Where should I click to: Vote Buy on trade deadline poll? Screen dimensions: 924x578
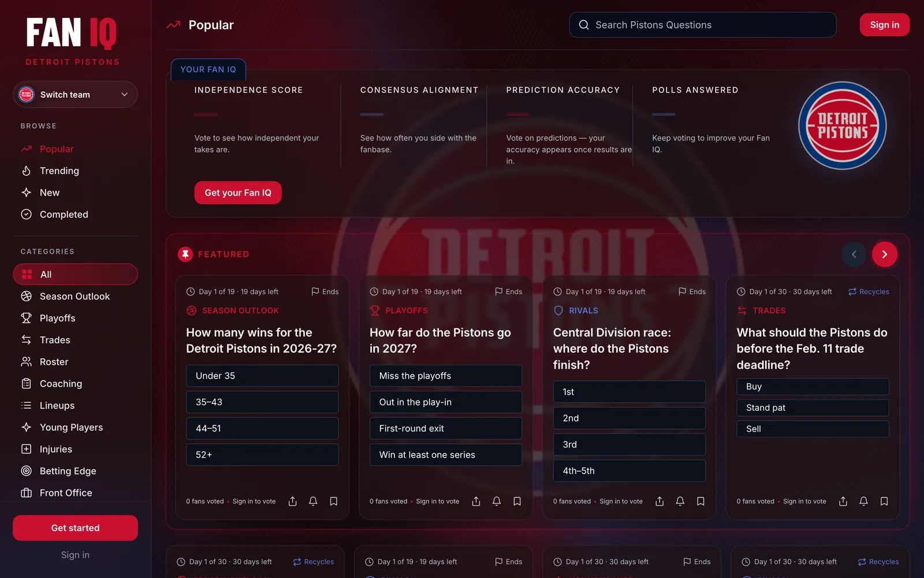tap(813, 387)
